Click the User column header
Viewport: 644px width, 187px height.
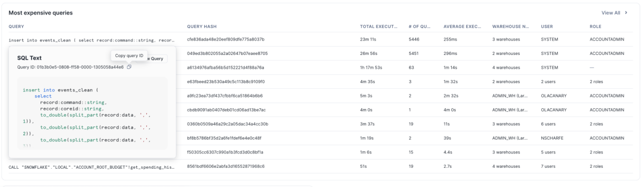[x=547, y=27]
